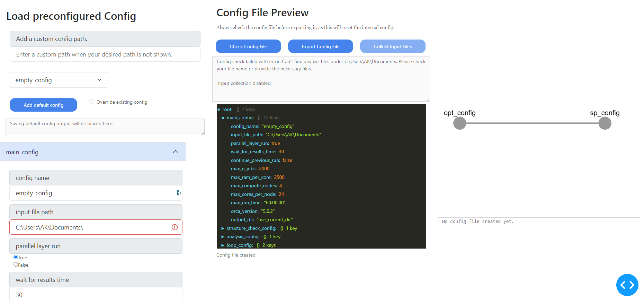Image resolution: width=644 pixels, height=303 pixels.
Task: Click the config check error message box
Action: 321,79
